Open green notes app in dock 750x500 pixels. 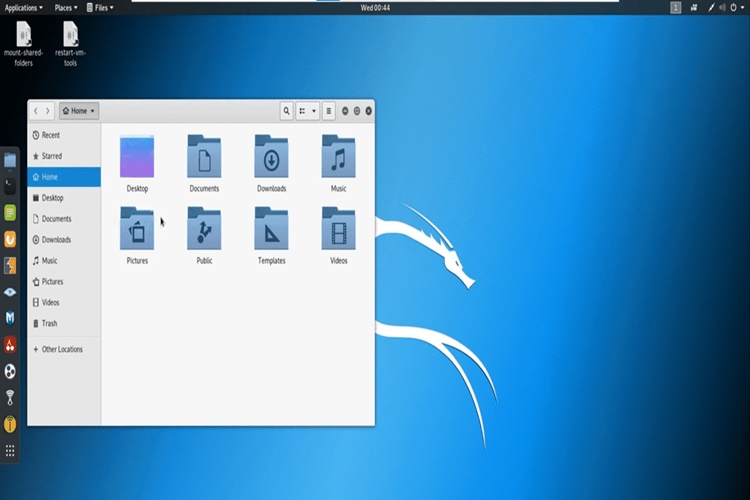coord(10,212)
